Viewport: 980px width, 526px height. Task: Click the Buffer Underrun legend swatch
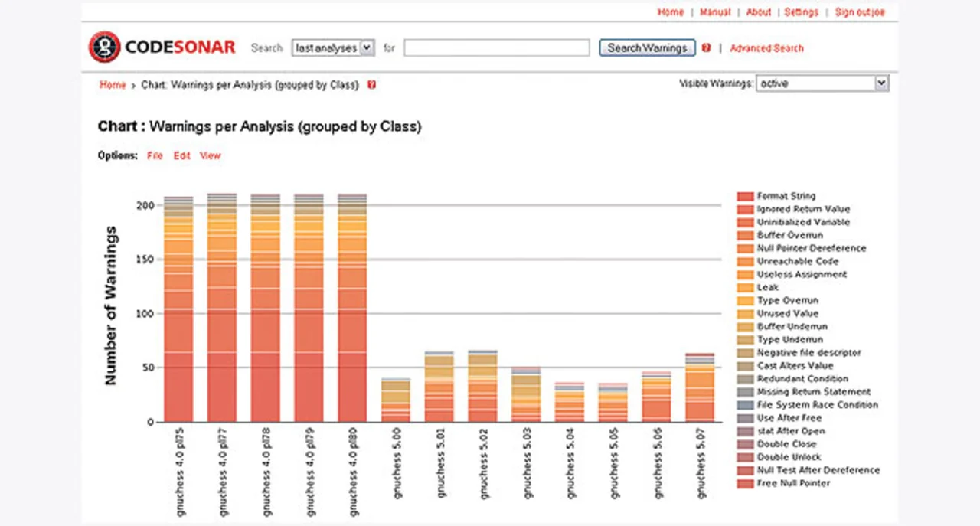(745, 326)
